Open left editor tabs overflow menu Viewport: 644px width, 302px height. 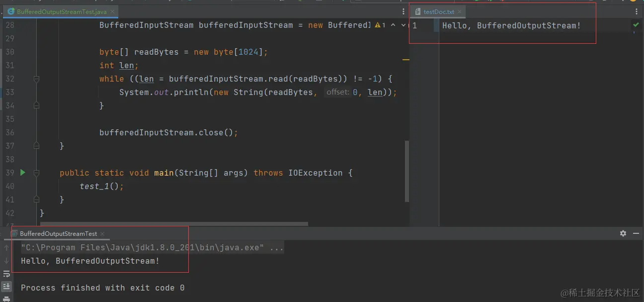point(403,11)
